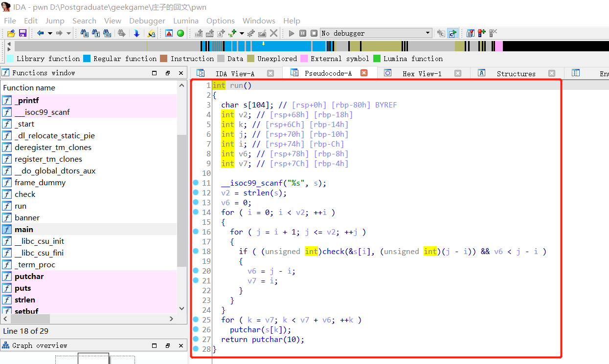
Task: Close the Hex View-1 tab
Action: [x=458, y=73]
